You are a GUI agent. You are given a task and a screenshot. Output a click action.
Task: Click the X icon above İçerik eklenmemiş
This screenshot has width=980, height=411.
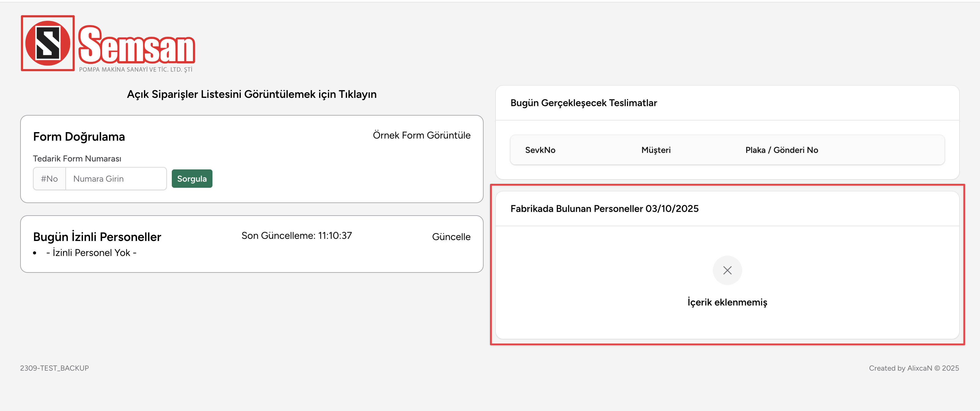point(727,270)
